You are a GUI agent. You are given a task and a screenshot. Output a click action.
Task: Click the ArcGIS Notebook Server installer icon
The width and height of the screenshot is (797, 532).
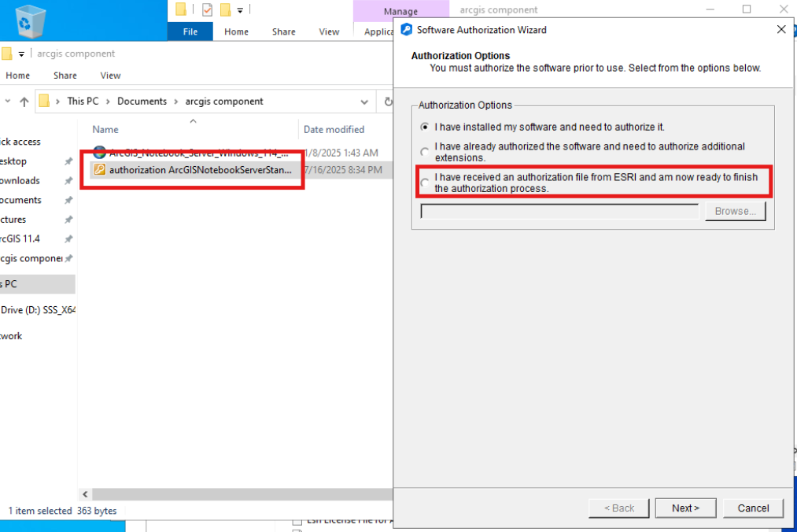[x=100, y=152]
